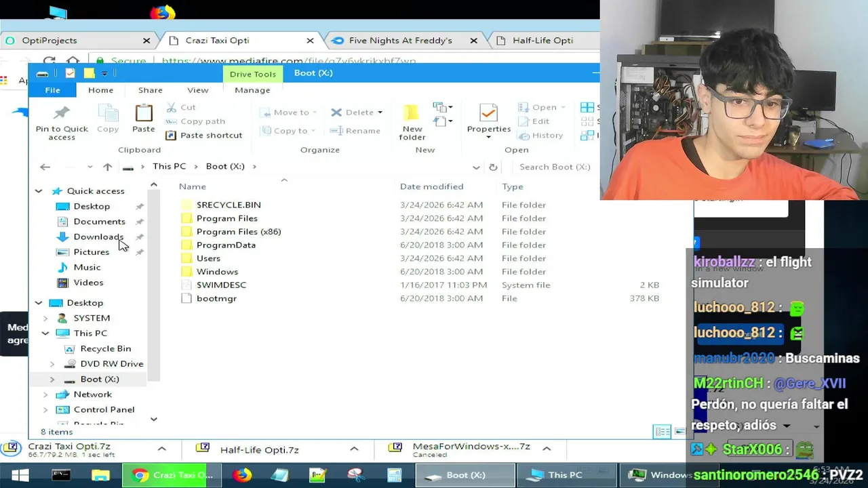The image size is (868, 488).
Task: Open the Delete dropdown arrow
Action: [x=380, y=113]
